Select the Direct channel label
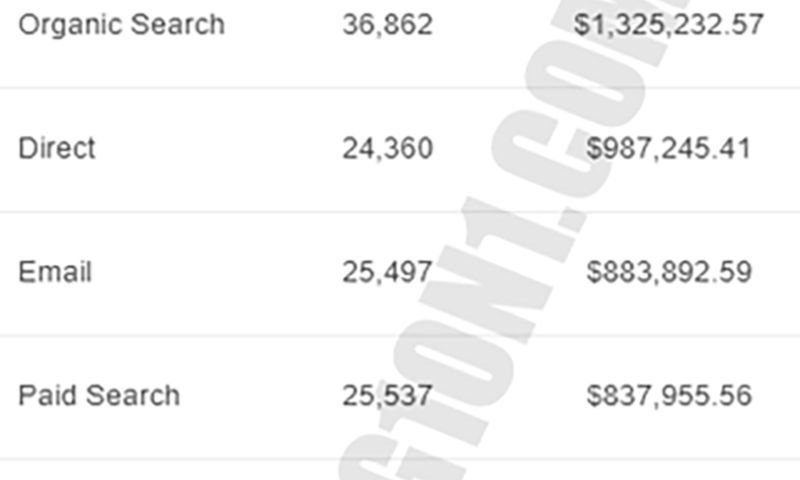800x480 pixels. [x=57, y=148]
